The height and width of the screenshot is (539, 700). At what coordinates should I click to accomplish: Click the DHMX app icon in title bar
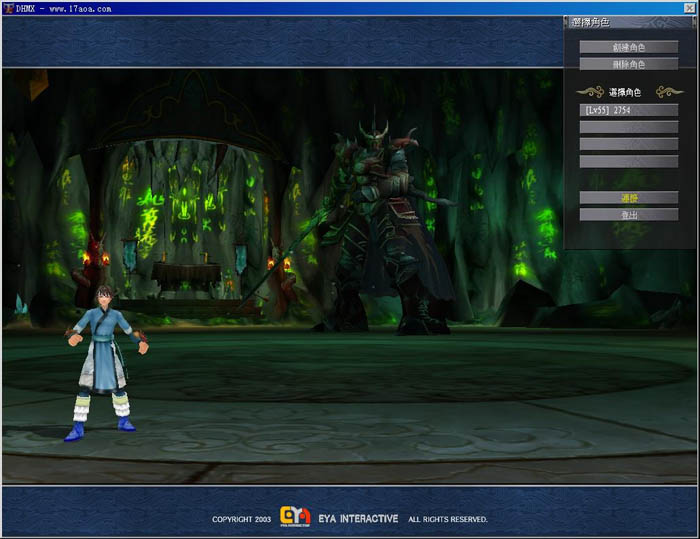click(8, 8)
